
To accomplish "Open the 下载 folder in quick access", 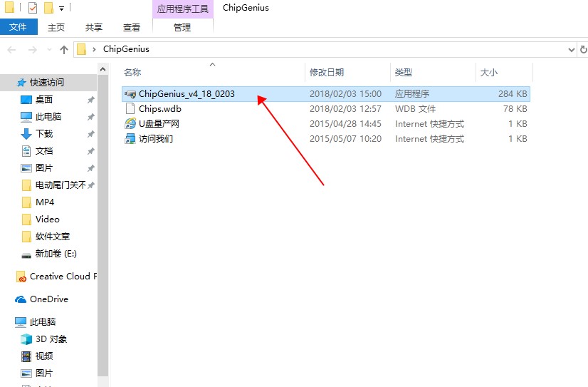I will tap(44, 133).
